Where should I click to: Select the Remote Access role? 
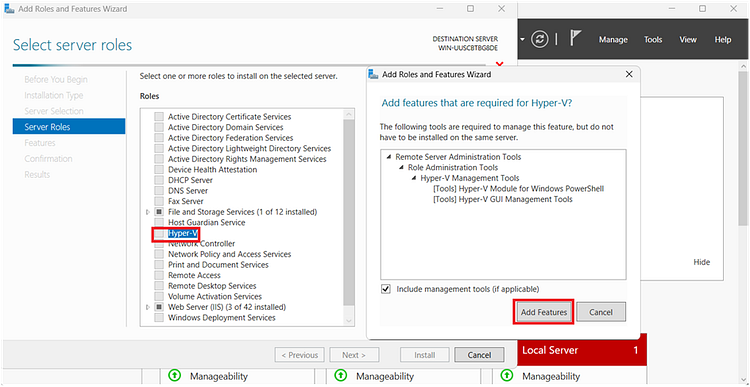194,276
